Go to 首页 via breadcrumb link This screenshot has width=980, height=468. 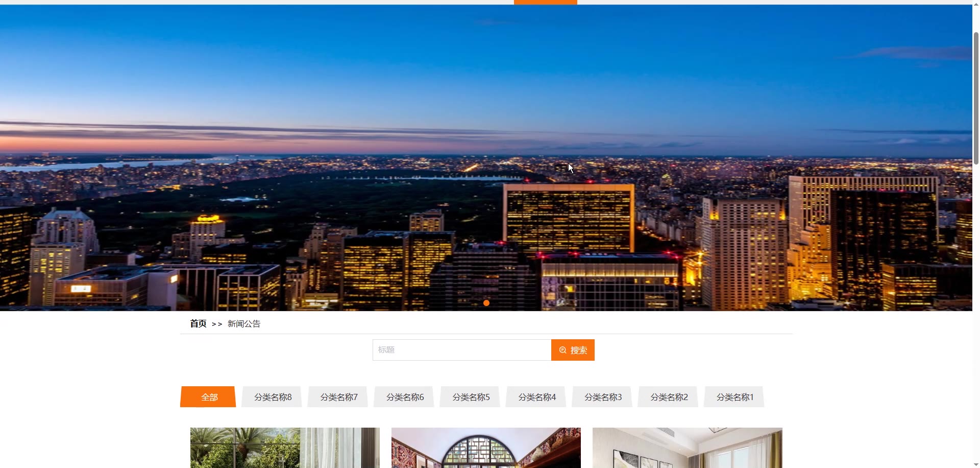coord(198,323)
